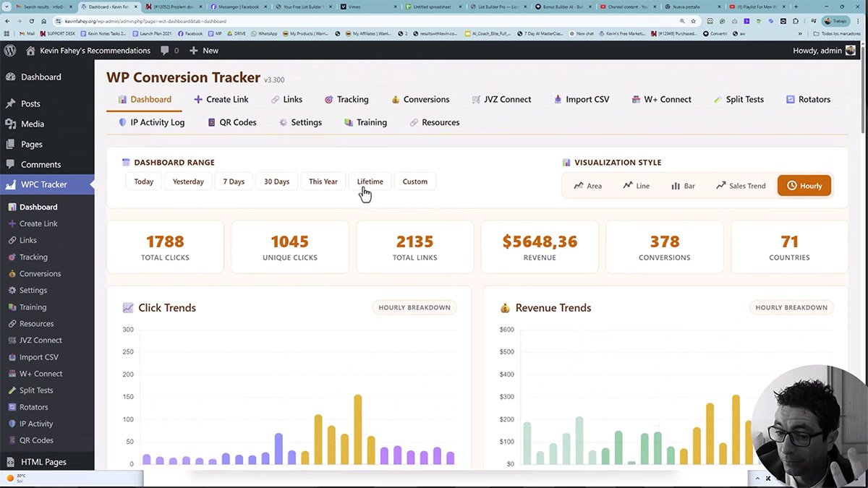
Task: Select the Sales Trend visualization
Action: [741, 186]
